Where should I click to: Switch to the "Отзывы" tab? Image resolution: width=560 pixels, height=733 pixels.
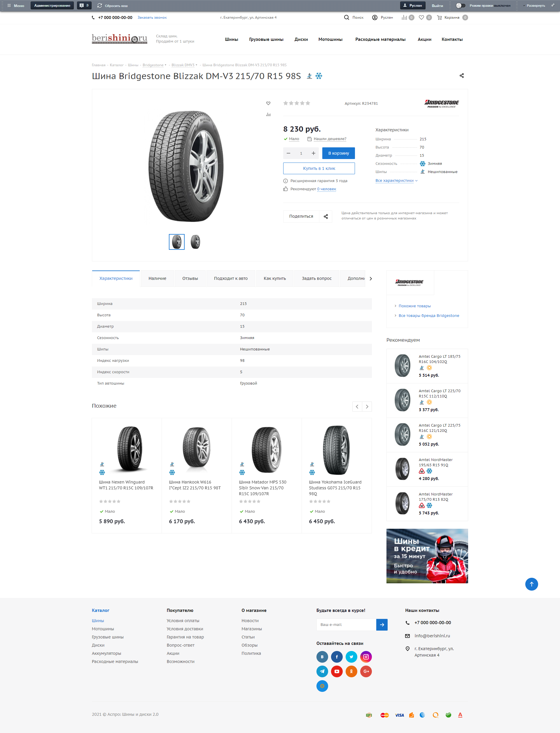pos(190,278)
